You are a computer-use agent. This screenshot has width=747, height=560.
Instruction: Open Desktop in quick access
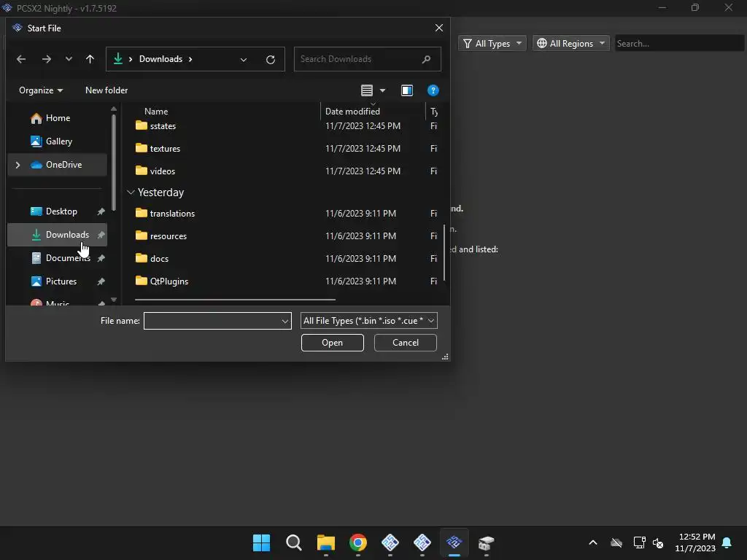pos(57,211)
